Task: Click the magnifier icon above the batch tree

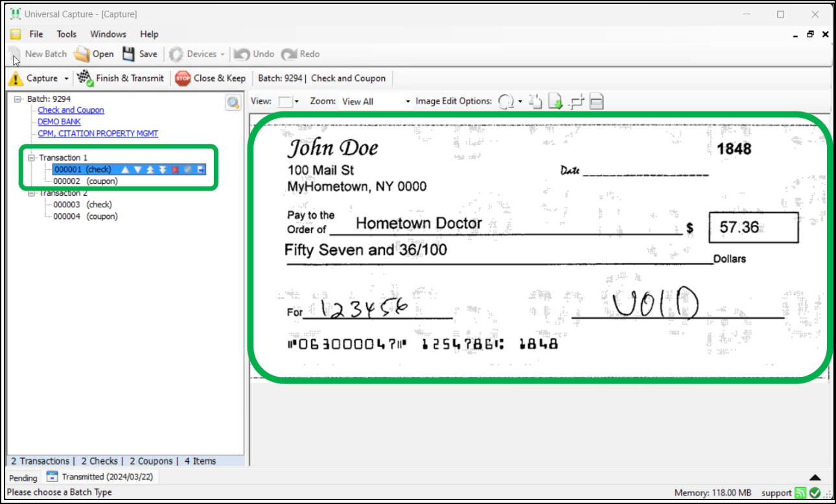Action: click(x=233, y=103)
